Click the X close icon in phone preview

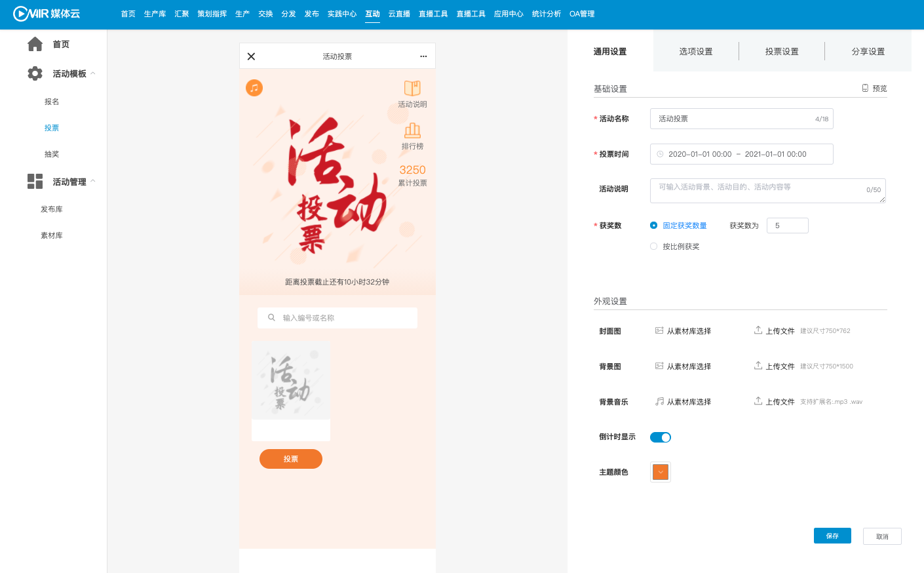click(251, 56)
